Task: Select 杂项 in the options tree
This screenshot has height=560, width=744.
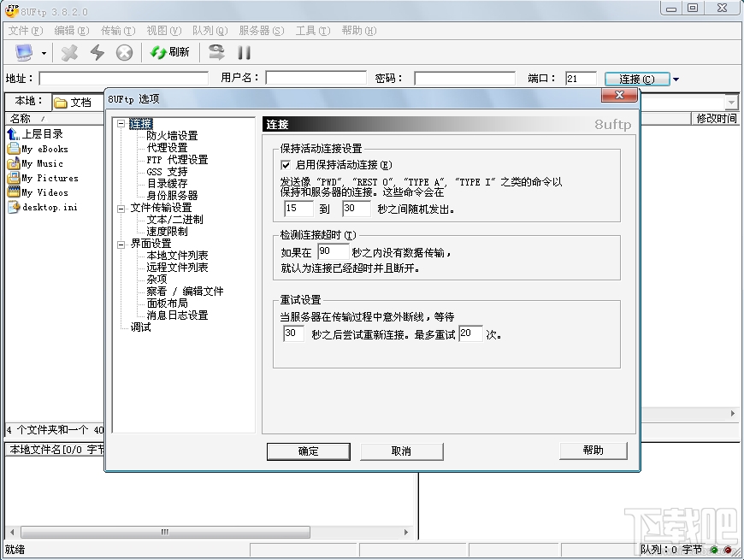Action: [x=156, y=280]
